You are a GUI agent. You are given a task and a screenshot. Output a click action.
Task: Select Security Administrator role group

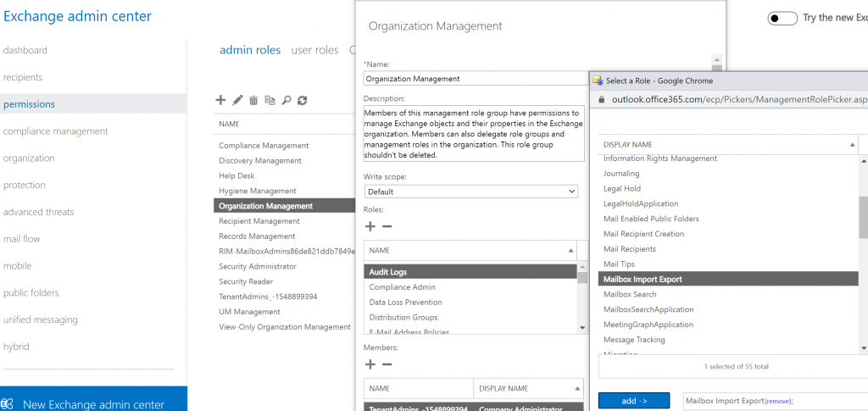[258, 266]
